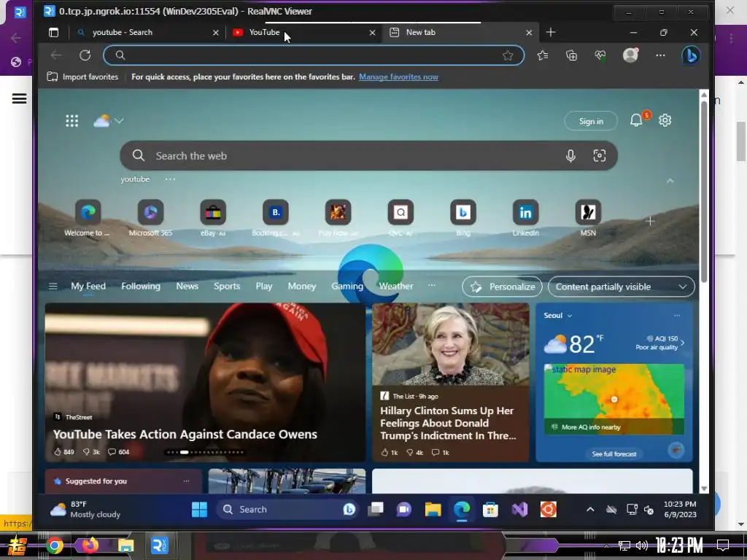747x560 pixels.
Task: Click Import favorites button
Action: pyautogui.click(x=82, y=77)
